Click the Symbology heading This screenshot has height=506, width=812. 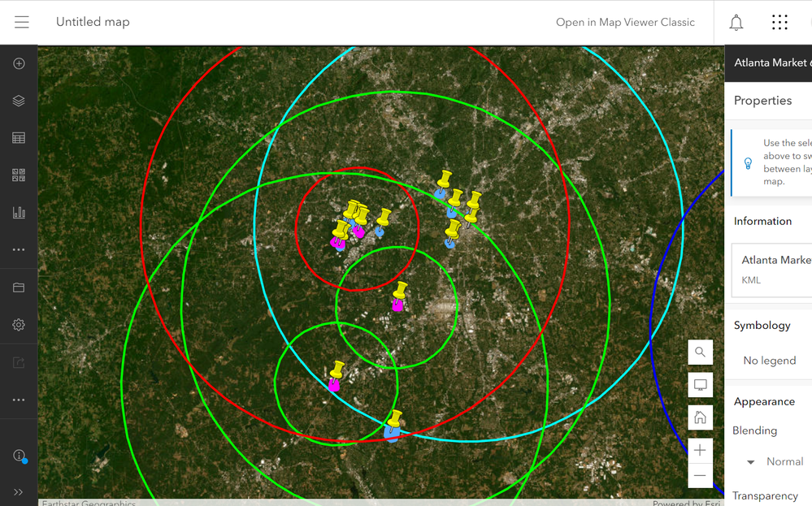point(762,326)
